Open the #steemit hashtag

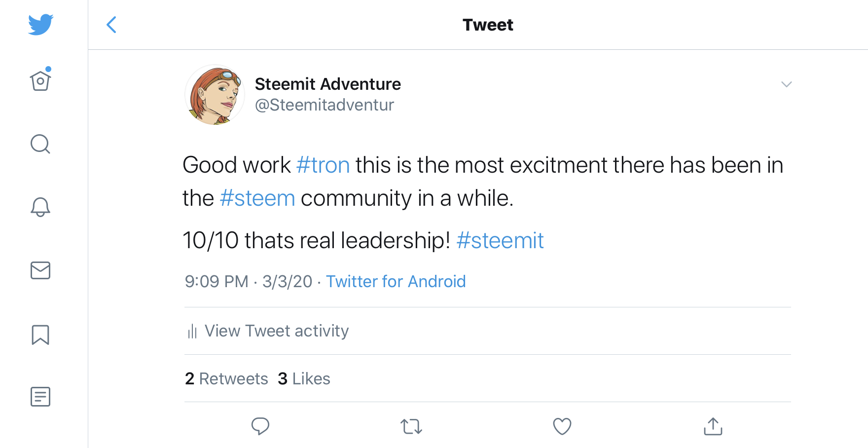point(500,241)
